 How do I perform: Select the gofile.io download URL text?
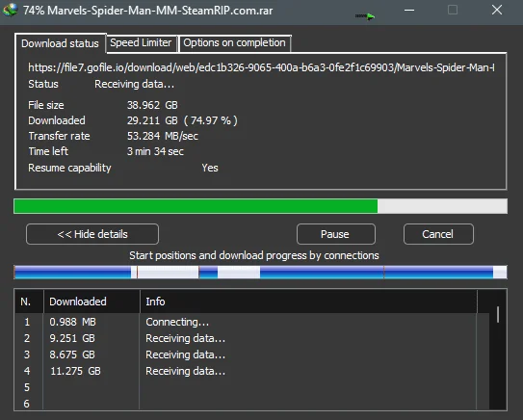coord(261,67)
